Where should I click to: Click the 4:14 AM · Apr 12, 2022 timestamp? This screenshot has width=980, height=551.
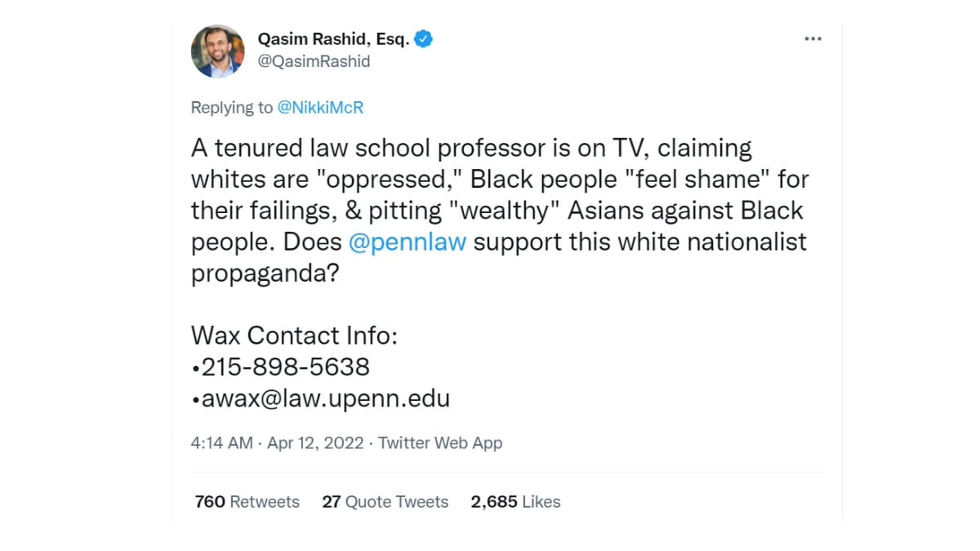277,443
